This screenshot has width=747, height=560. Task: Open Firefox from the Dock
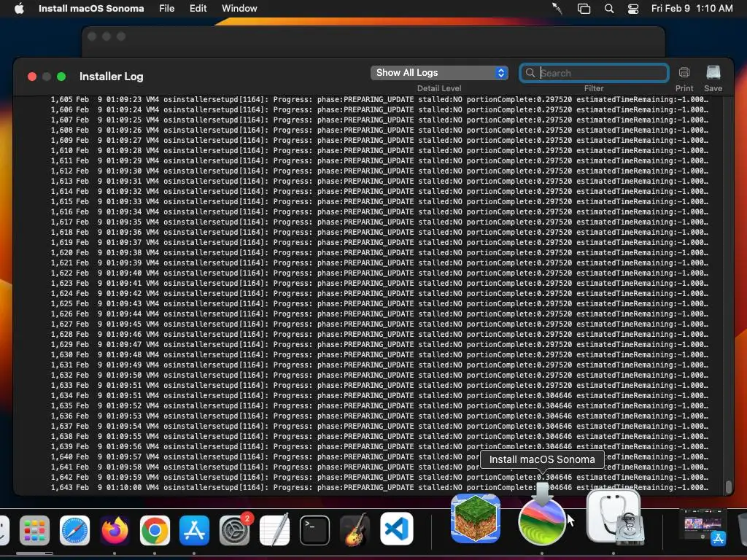pos(115,530)
